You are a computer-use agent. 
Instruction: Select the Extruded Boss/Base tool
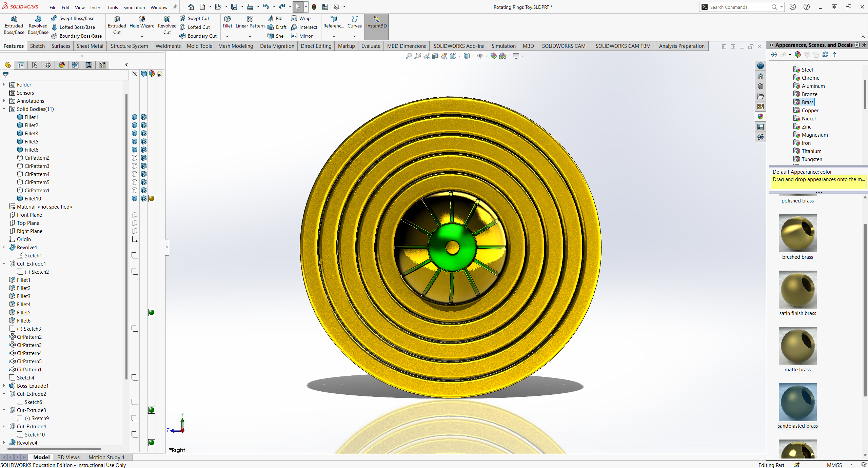pos(14,25)
